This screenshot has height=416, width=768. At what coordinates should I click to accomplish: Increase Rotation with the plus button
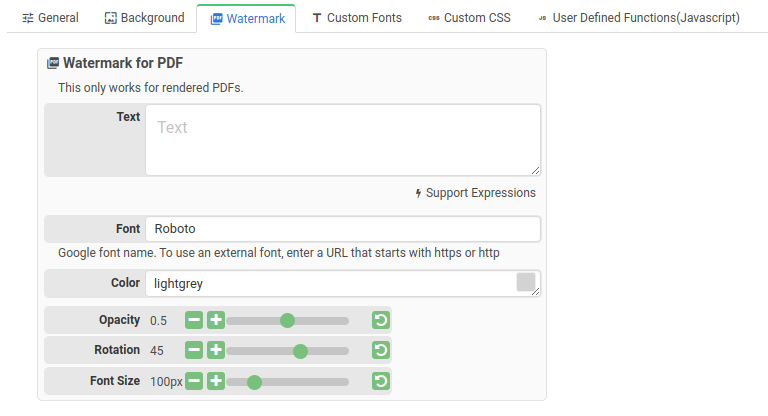[x=215, y=351]
